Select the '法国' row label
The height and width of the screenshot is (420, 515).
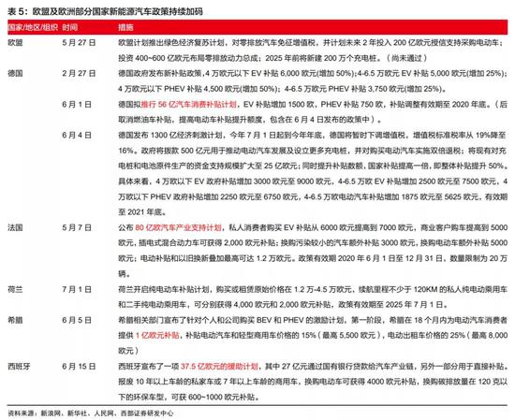tap(15, 227)
